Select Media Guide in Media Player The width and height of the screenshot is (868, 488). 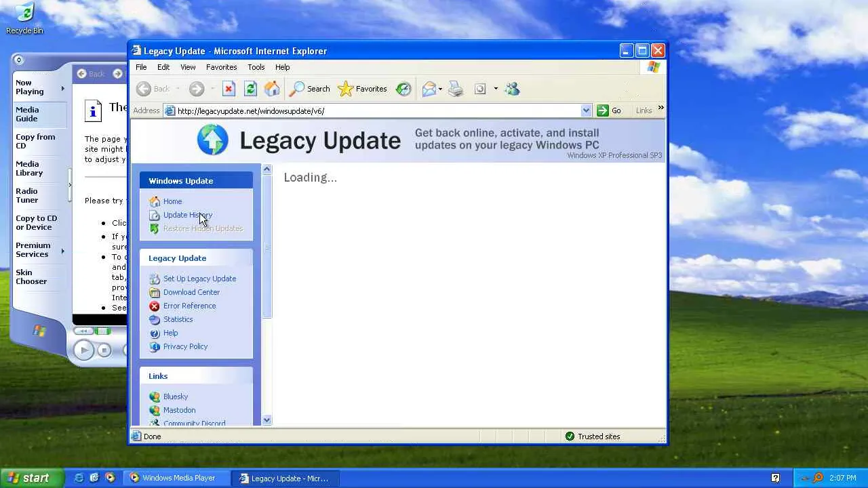[x=39, y=114]
